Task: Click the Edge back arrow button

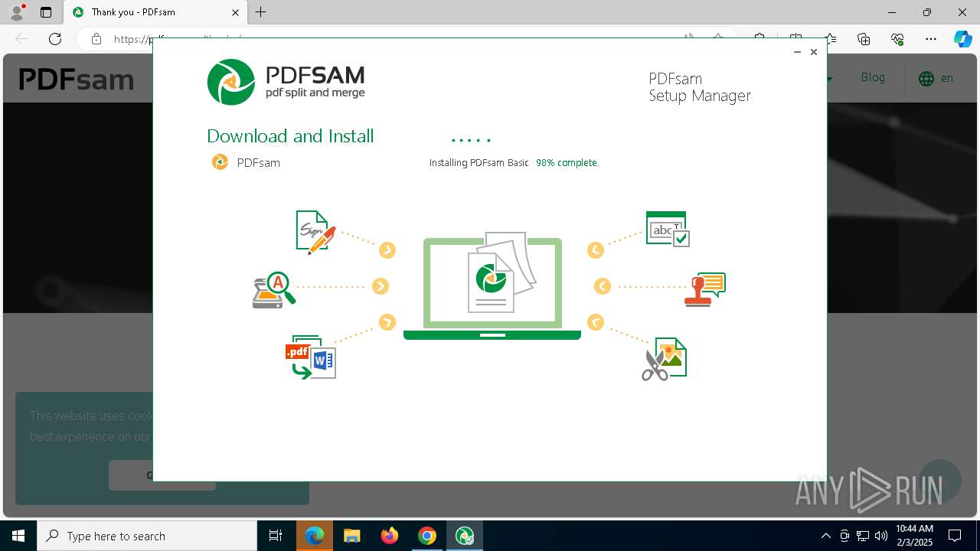Action: [x=21, y=39]
